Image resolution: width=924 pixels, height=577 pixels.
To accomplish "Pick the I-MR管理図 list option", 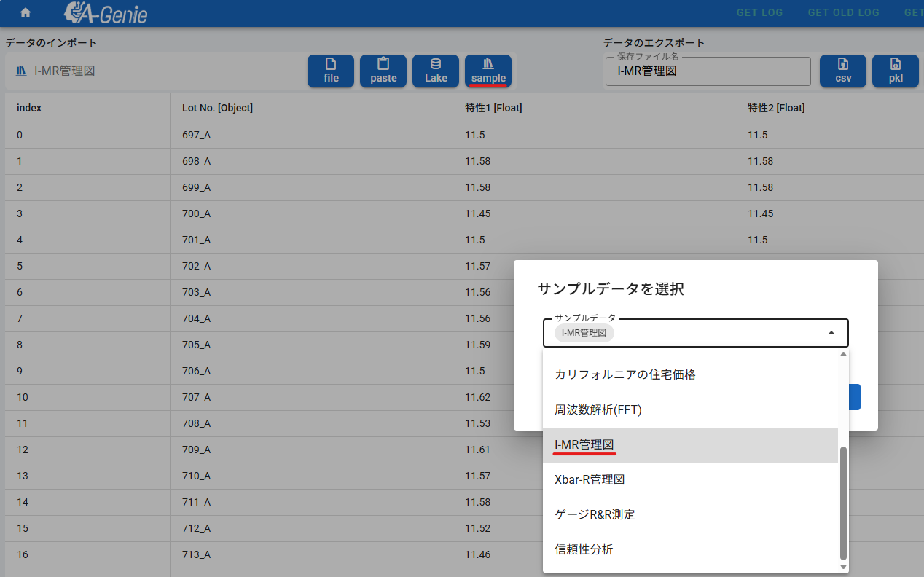I will (x=584, y=444).
